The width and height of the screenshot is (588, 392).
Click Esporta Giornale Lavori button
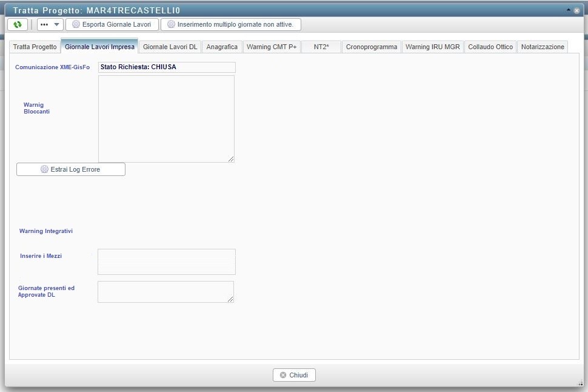[x=112, y=24]
